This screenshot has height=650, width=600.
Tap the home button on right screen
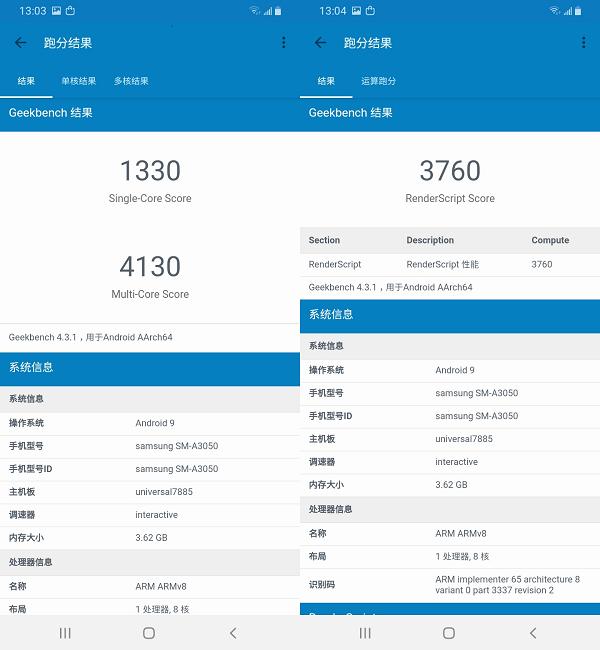pyautogui.click(x=449, y=633)
